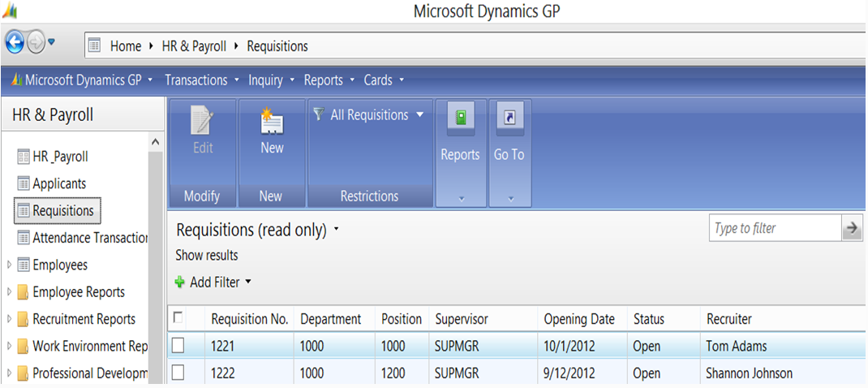Viewport: 868px width, 388px height.
Task: Expand the Reports ribbon button bottom arrow
Action: click(x=461, y=198)
